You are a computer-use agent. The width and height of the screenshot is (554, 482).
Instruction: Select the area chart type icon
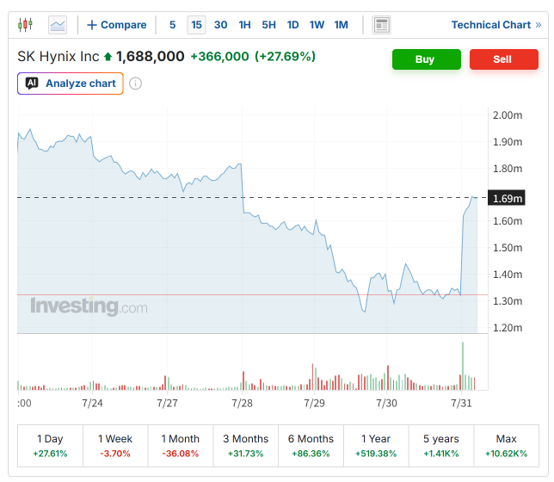click(58, 25)
